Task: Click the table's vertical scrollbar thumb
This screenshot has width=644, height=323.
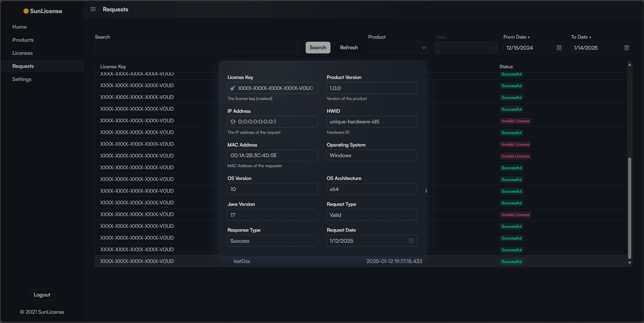Action: 630,207
